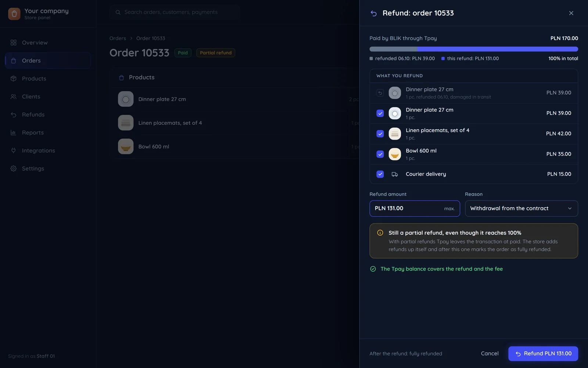Open Reports in the sidebar

coord(48,133)
